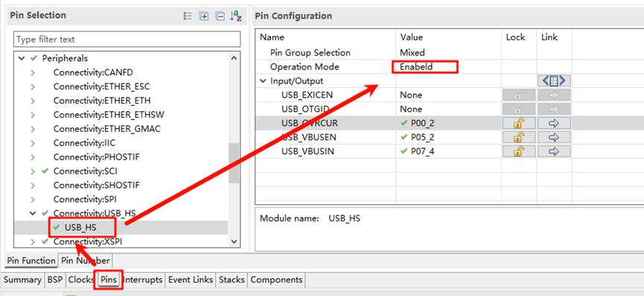Click the Input/Output link navigation icon
The width and height of the screenshot is (644, 296).
click(554, 81)
